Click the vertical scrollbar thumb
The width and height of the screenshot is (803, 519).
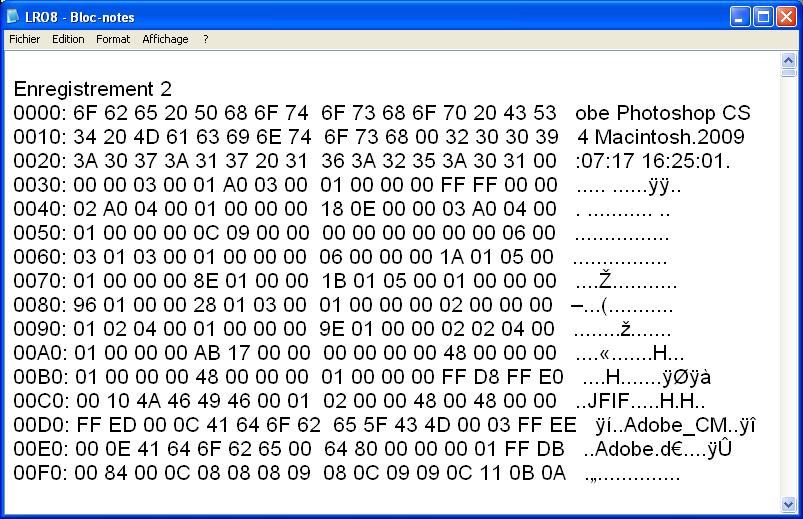click(x=789, y=73)
